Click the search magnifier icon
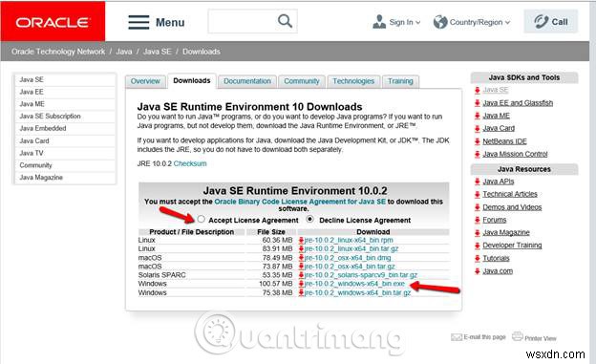The height and width of the screenshot is (364, 596). 285,21
